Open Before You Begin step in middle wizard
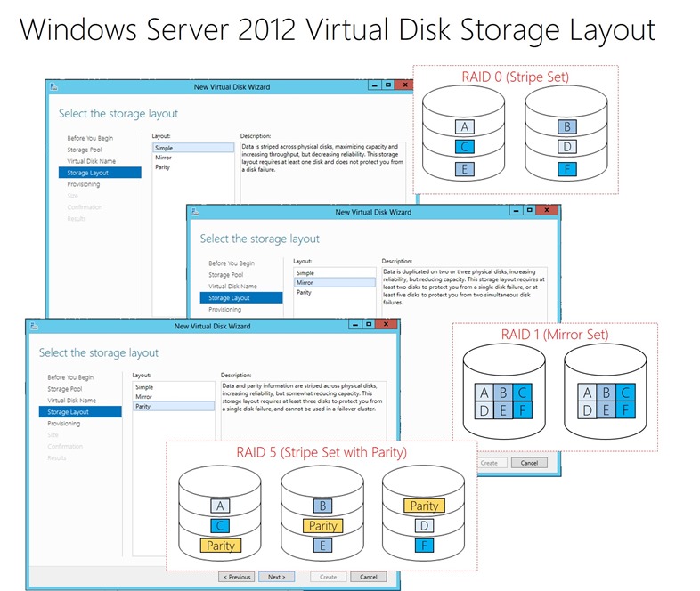Image resolution: width=700 pixels, height=591 pixels. 232,263
